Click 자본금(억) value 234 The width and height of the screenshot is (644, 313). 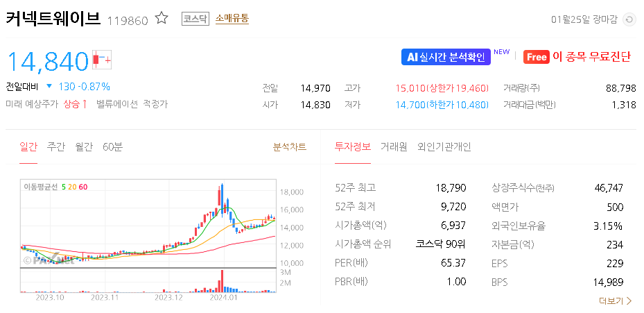[x=616, y=244]
